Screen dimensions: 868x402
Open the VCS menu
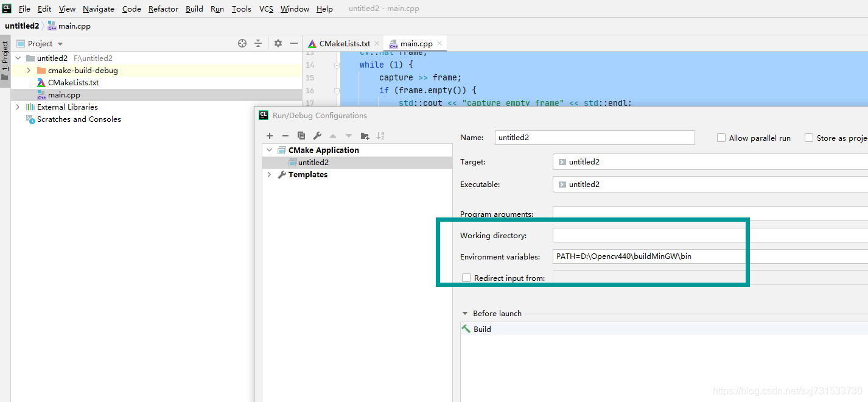tap(266, 9)
